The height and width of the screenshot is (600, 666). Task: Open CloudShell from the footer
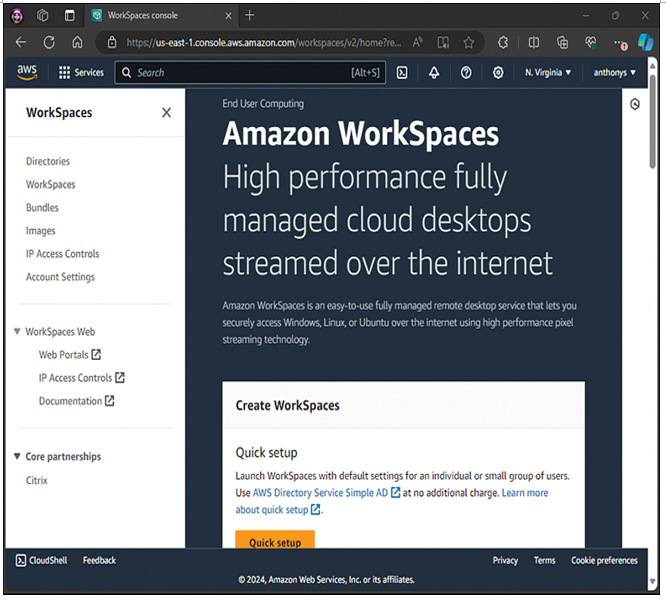(x=42, y=561)
